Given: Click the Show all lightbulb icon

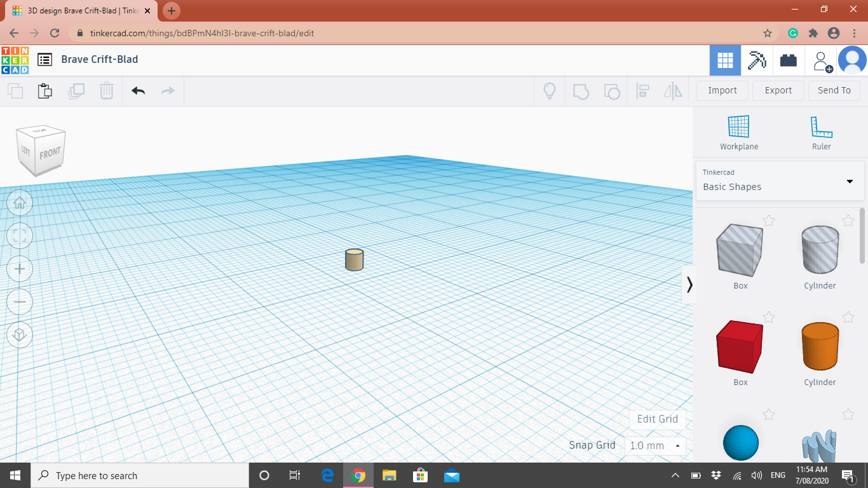Looking at the screenshot, I should (550, 91).
